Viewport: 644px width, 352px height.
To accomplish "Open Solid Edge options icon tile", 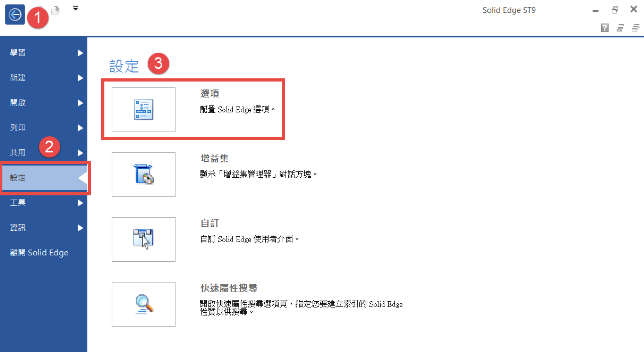I will click(x=143, y=110).
